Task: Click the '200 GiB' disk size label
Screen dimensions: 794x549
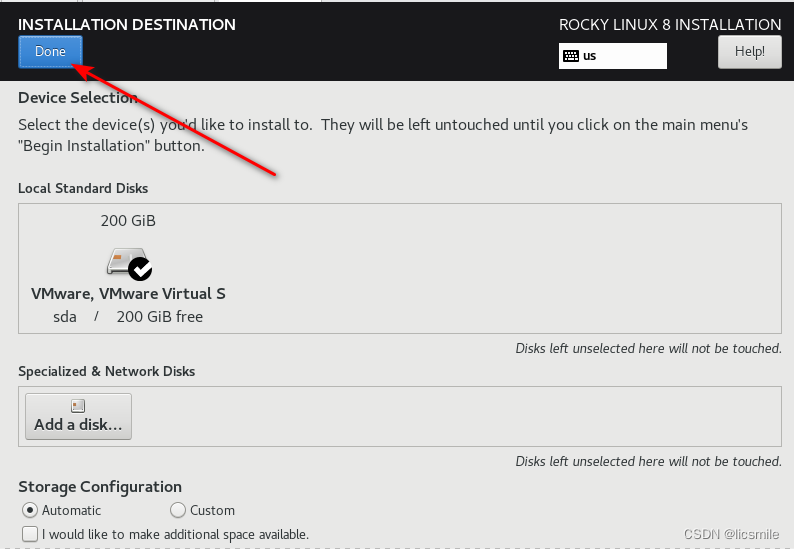Action: point(128,221)
